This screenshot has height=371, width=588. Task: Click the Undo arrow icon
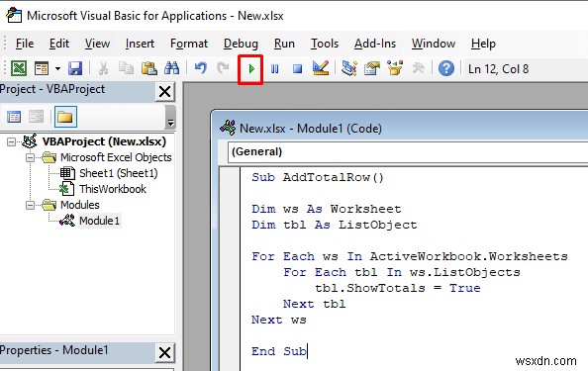pyautogui.click(x=201, y=68)
